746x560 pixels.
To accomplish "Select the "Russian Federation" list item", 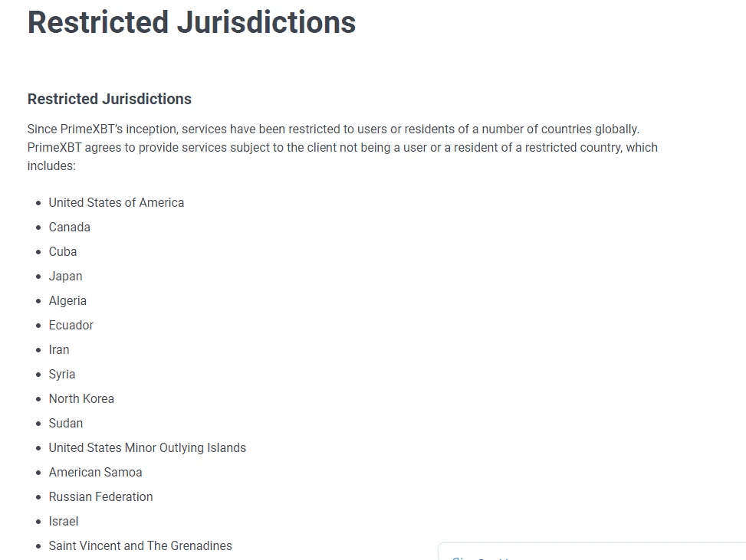I will click(x=101, y=496).
